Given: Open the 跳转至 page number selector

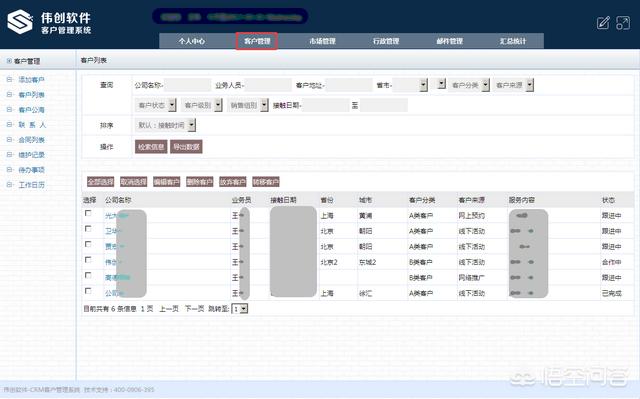Looking at the screenshot, I should pos(240,309).
